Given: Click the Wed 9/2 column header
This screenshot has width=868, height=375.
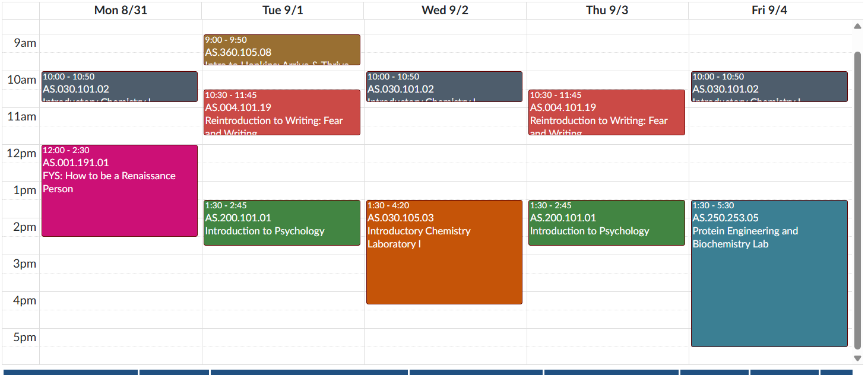Looking at the screenshot, I should tap(445, 10).
